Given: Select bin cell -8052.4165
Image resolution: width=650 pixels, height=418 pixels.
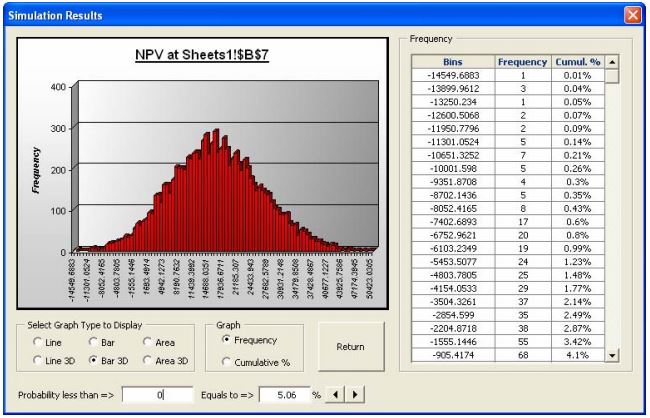Looking at the screenshot, I should click(x=453, y=209).
